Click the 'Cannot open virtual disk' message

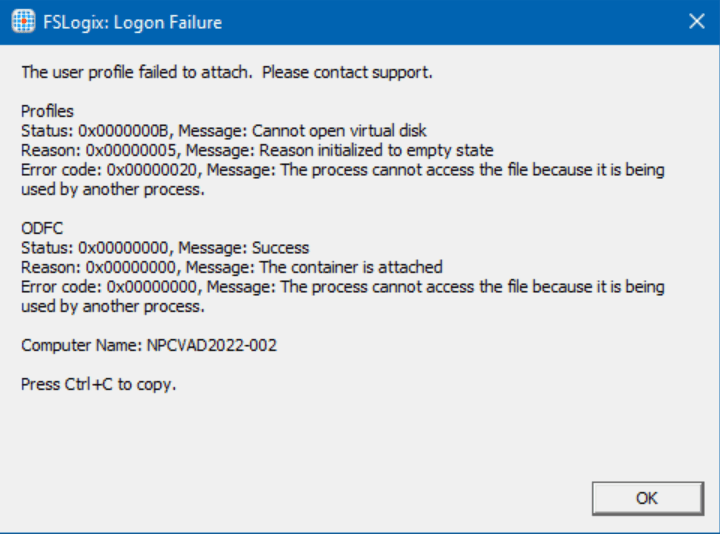[339, 131]
